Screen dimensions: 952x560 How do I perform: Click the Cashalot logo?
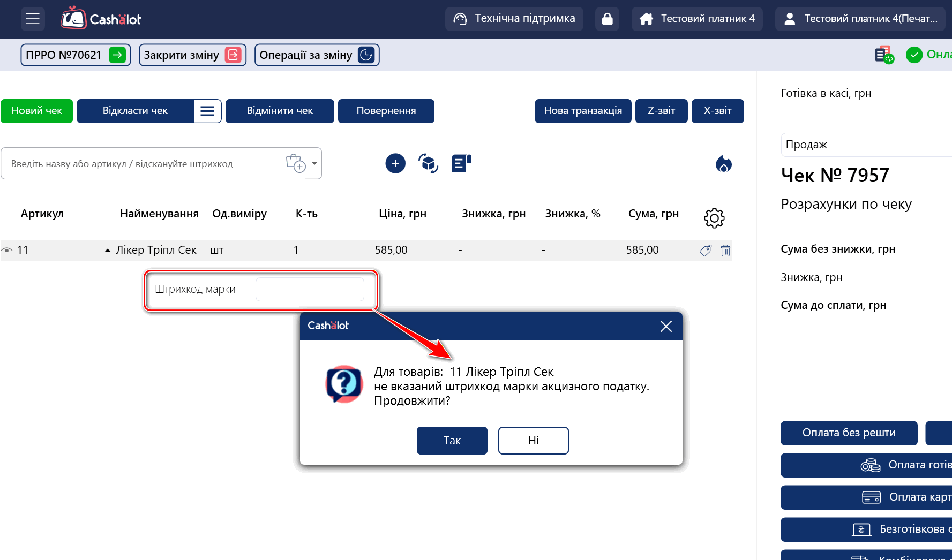pos(101,19)
